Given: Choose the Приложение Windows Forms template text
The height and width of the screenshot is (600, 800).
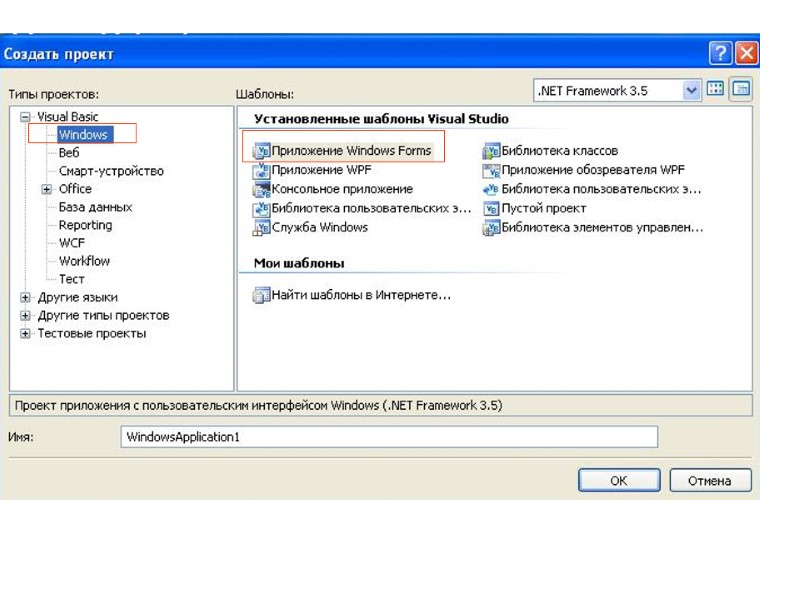Looking at the screenshot, I should click(352, 151).
